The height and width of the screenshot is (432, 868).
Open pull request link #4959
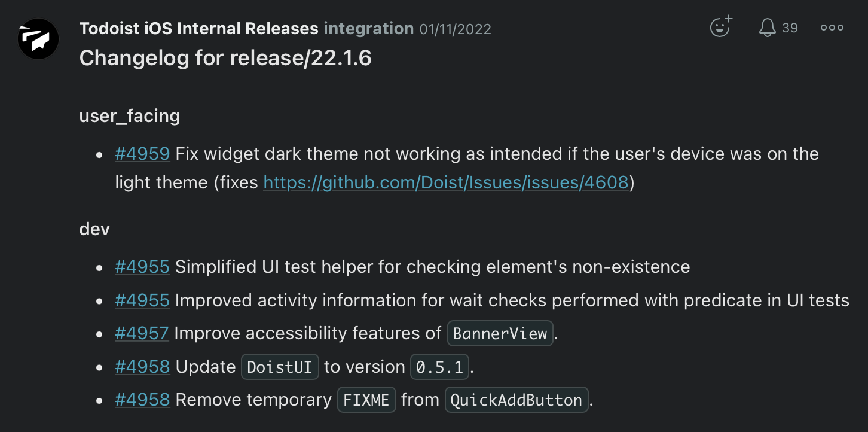coord(142,154)
